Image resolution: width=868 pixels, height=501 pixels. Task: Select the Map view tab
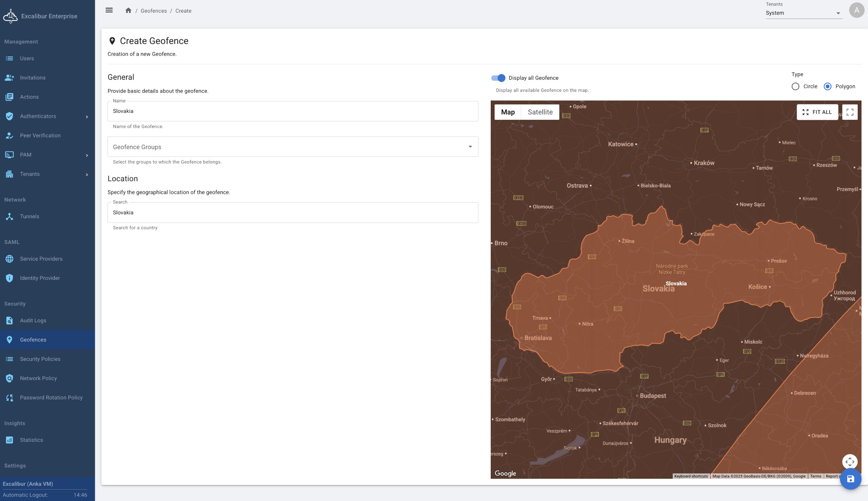(x=507, y=112)
